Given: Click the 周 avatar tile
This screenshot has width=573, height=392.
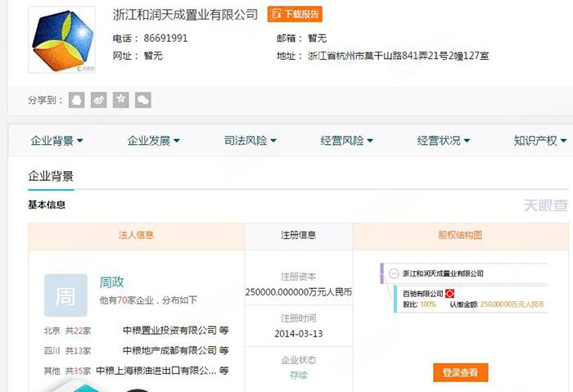Looking at the screenshot, I should click(x=65, y=295).
